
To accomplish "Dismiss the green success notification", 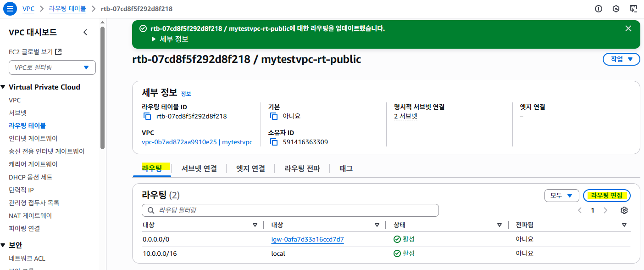I will pyautogui.click(x=628, y=28).
